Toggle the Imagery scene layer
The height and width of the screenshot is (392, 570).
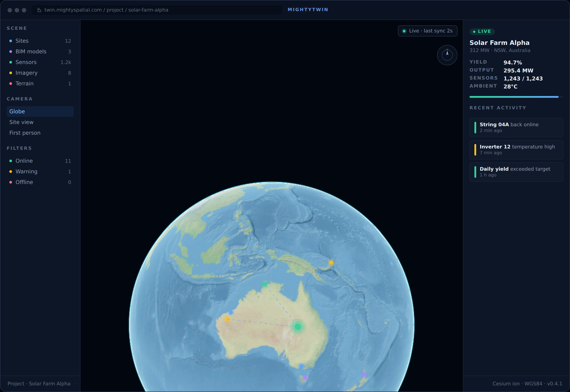click(x=40, y=73)
